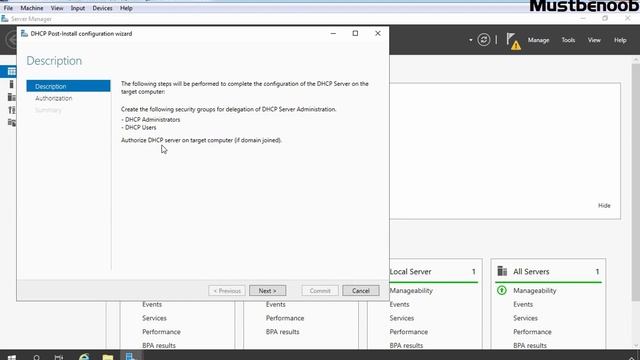
Task: Open the Manage menu in Server Manager
Action: click(x=538, y=40)
